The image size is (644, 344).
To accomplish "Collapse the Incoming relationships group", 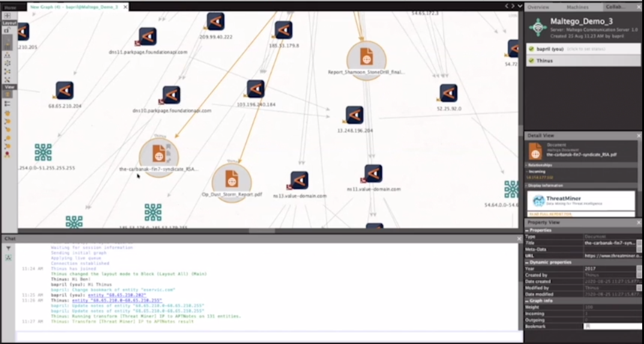I will 527,172.
